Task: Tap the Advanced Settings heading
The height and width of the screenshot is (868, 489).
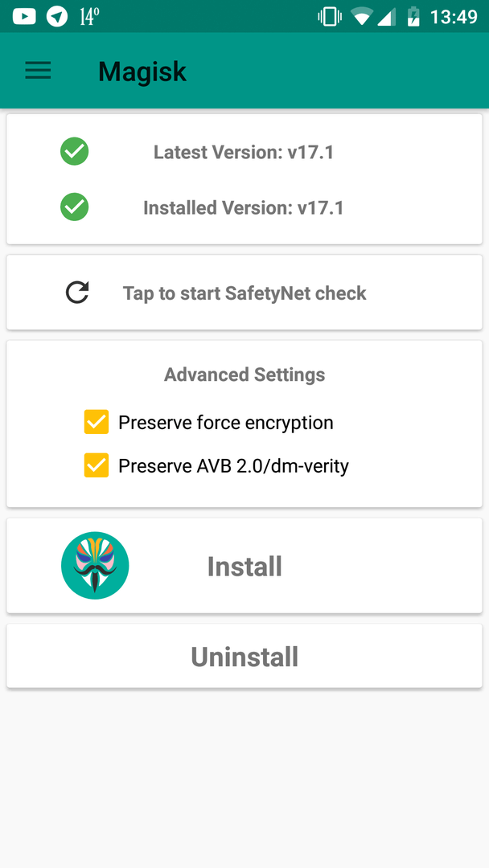Action: [x=244, y=375]
